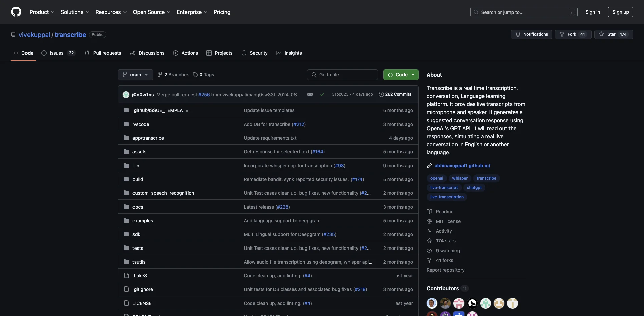Open the Discussions tab
The width and height of the screenshot is (644, 316).
tap(147, 53)
